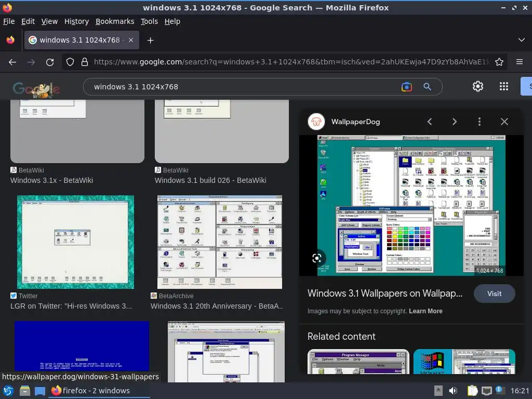Screen dimensions: 532x399
Task: Open the clipboard manager tray icon
Action: (472, 391)
